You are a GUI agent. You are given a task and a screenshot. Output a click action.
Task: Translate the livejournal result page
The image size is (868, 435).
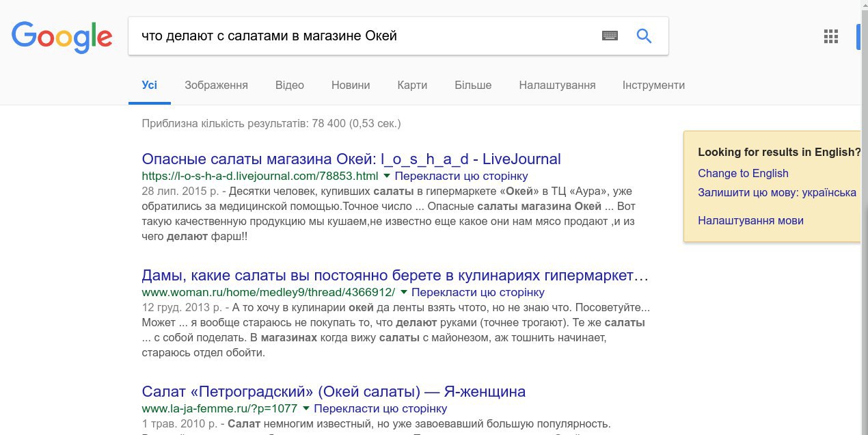coord(461,176)
